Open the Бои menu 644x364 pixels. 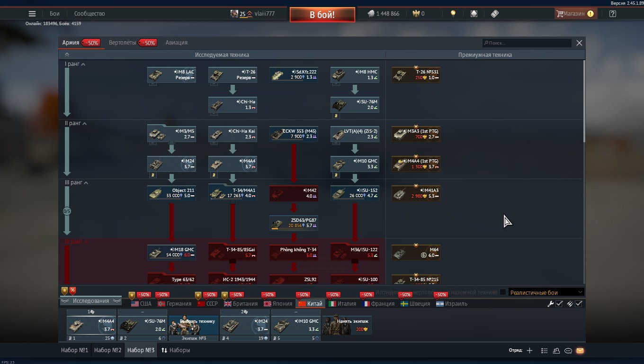tap(54, 14)
